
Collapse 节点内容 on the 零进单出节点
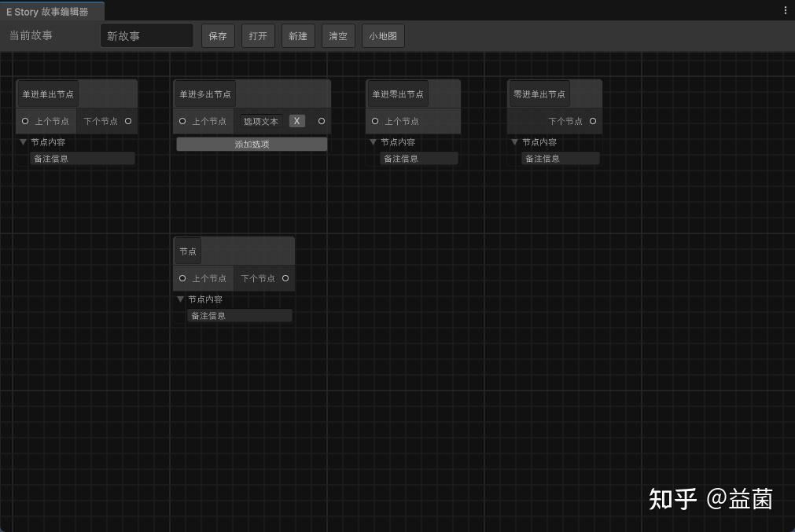pyautogui.click(x=514, y=142)
